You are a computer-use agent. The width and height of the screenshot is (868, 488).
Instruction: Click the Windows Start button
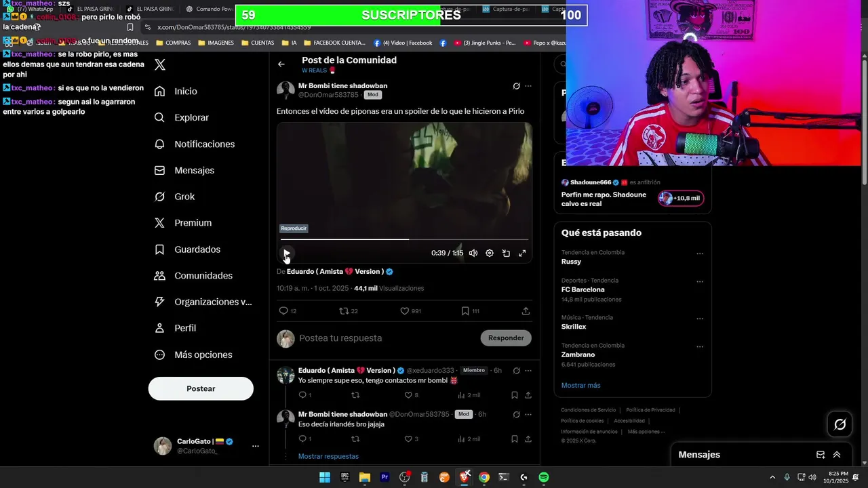325,477
